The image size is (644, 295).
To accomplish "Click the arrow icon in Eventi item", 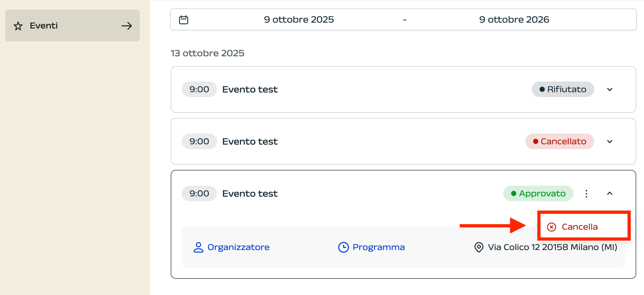I will coord(127,26).
